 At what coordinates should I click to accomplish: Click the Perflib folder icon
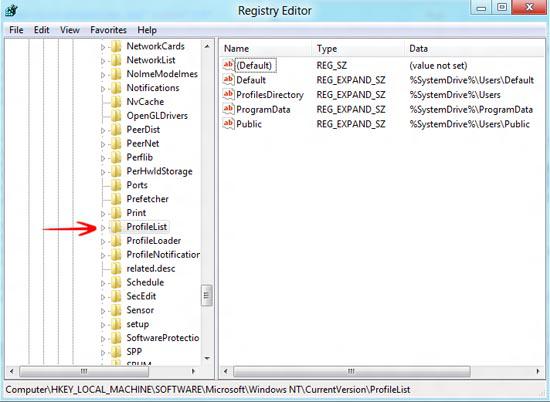tap(116, 158)
